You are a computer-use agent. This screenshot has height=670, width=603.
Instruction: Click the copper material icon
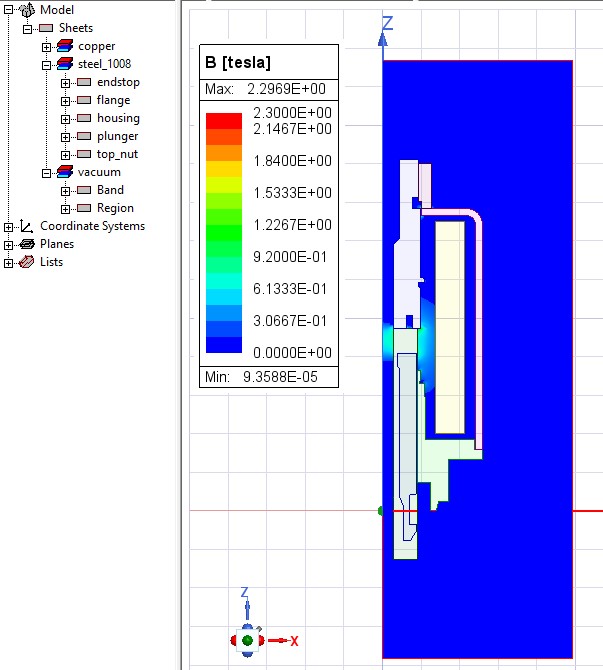coord(65,46)
